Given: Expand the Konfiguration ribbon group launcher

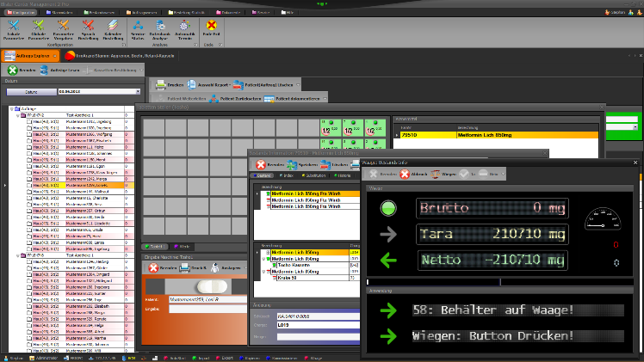Looking at the screenshot, I should tap(124, 45).
